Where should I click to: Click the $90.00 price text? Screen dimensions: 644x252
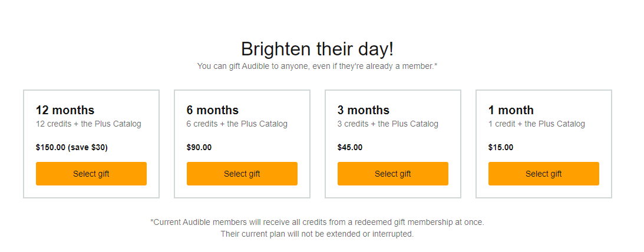[199, 147]
